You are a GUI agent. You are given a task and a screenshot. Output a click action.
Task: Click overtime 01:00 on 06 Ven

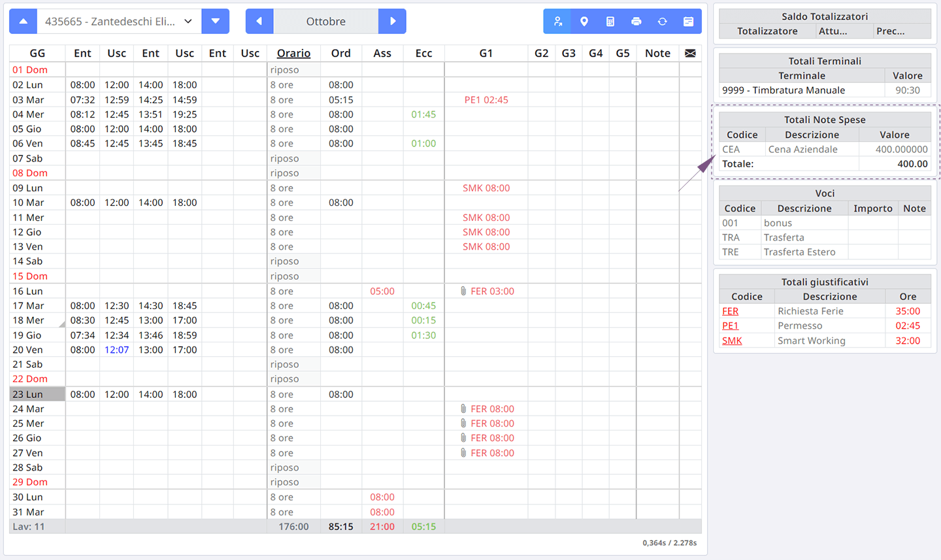[x=423, y=144]
